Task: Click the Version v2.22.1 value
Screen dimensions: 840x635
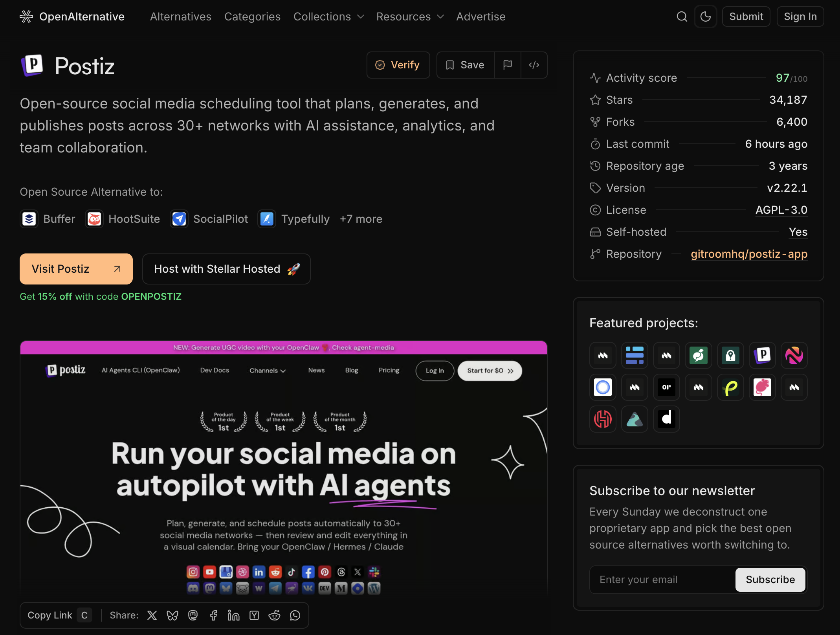Action: click(x=787, y=188)
